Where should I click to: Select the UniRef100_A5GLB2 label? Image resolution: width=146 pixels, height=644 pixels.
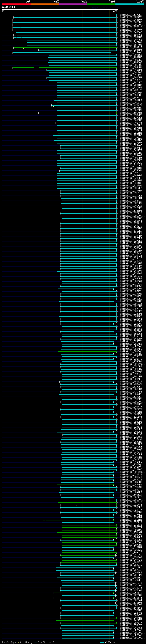(x=131, y=95)
